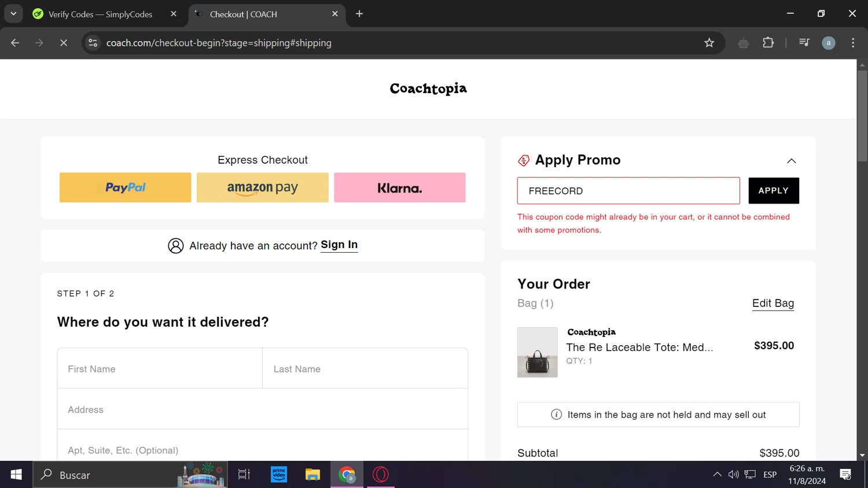Click the Coachtopia logo in the header
This screenshot has height=488, width=868.
tap(428, 89)
